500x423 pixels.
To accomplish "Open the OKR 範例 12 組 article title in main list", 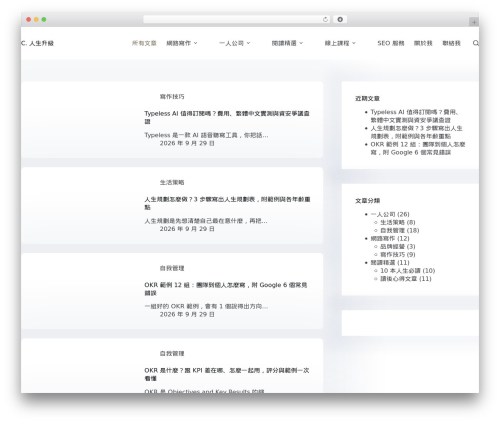I will coord(226,289).
